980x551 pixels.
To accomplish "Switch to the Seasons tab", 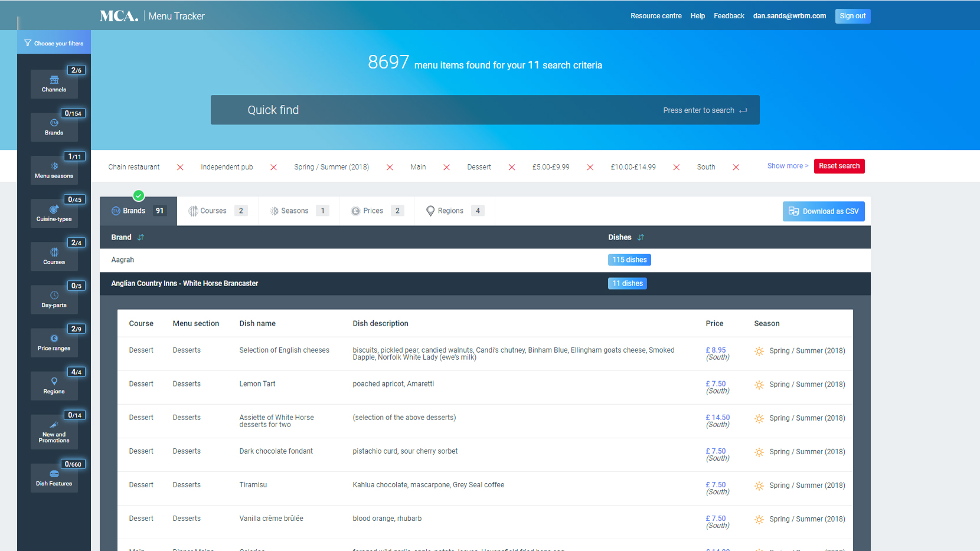I will pyautogui.click(x=299, y=211).
